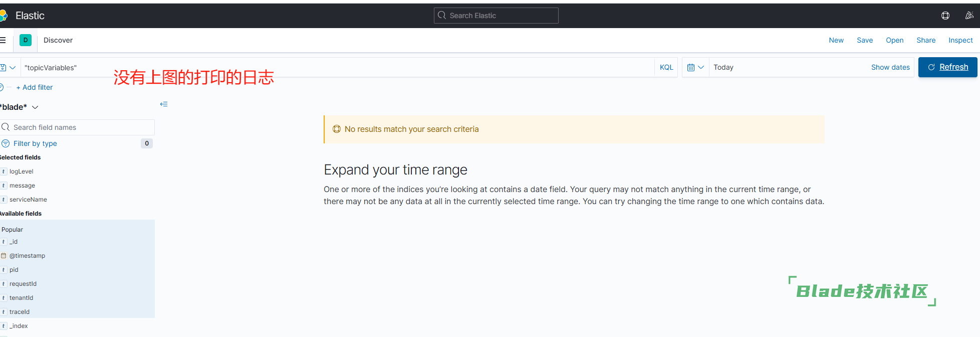The width and height of the screenshot is (980, 337).
Task: Click the No results match callout
Action: (574, 129)
